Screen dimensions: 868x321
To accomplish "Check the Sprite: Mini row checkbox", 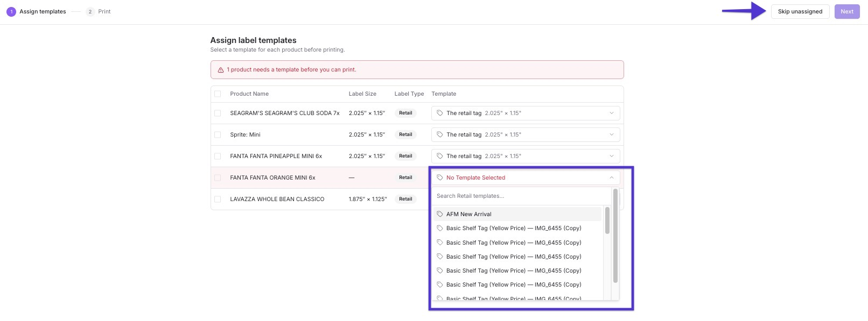I will pyautogui.click(x=218, y=134).
